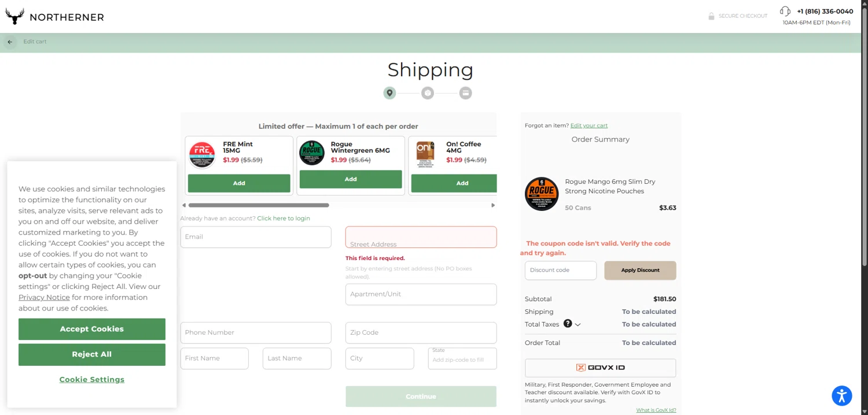Add FRE Mint 15MG to order
The image size is (868, 415).
coord(239,183)
